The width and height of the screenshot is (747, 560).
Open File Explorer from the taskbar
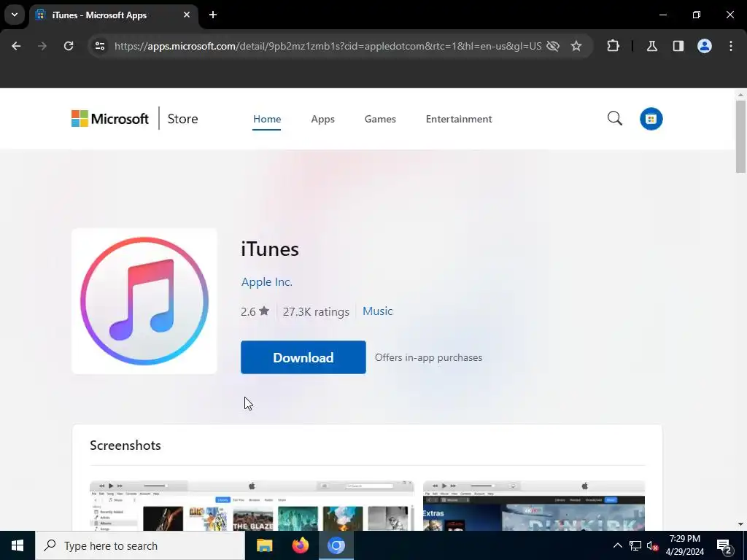[x=264, y=545]
